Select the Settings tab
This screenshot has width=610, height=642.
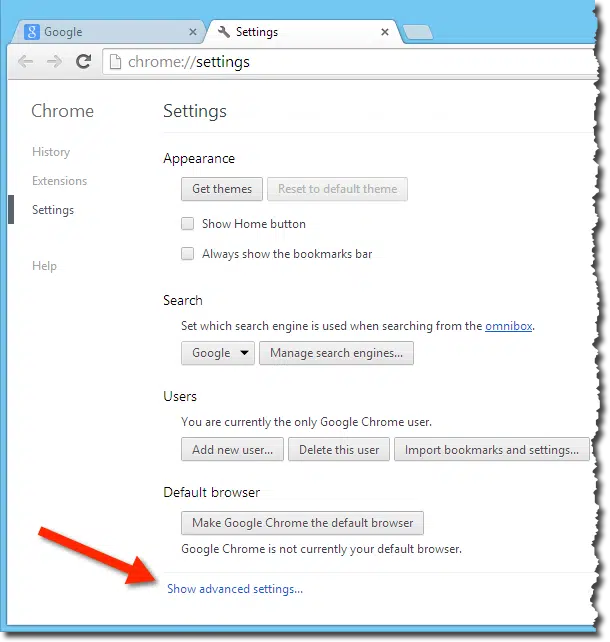pos(304,32)
